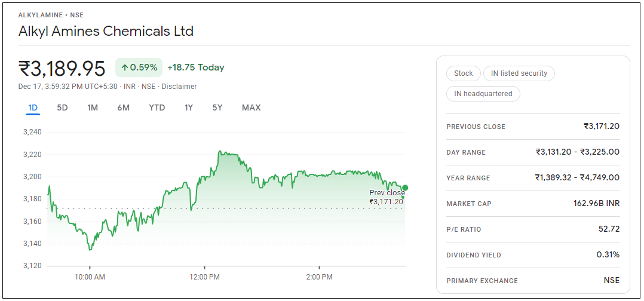Show the 1M price chart

pos(93,108)
